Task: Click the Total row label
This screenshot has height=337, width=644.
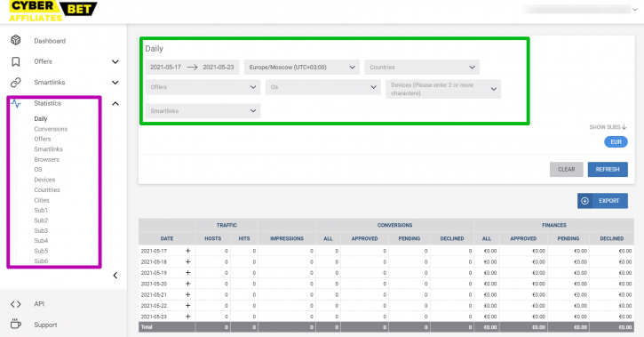Action: click(x=147, y=327)
